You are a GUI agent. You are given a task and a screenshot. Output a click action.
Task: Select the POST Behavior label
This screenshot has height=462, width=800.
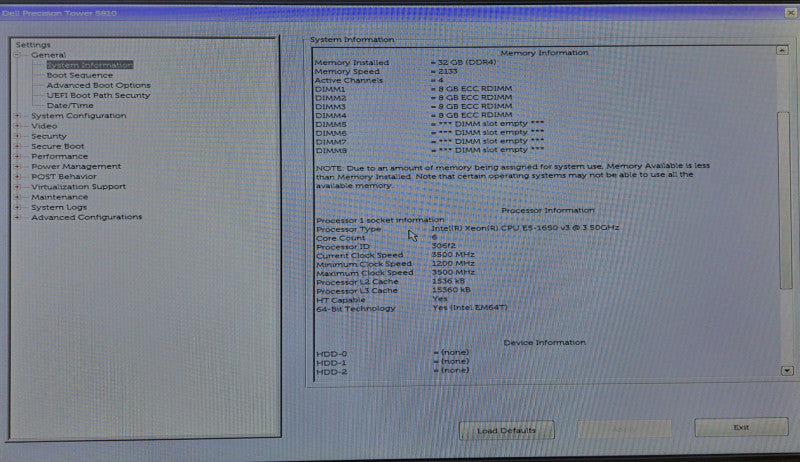64,176
